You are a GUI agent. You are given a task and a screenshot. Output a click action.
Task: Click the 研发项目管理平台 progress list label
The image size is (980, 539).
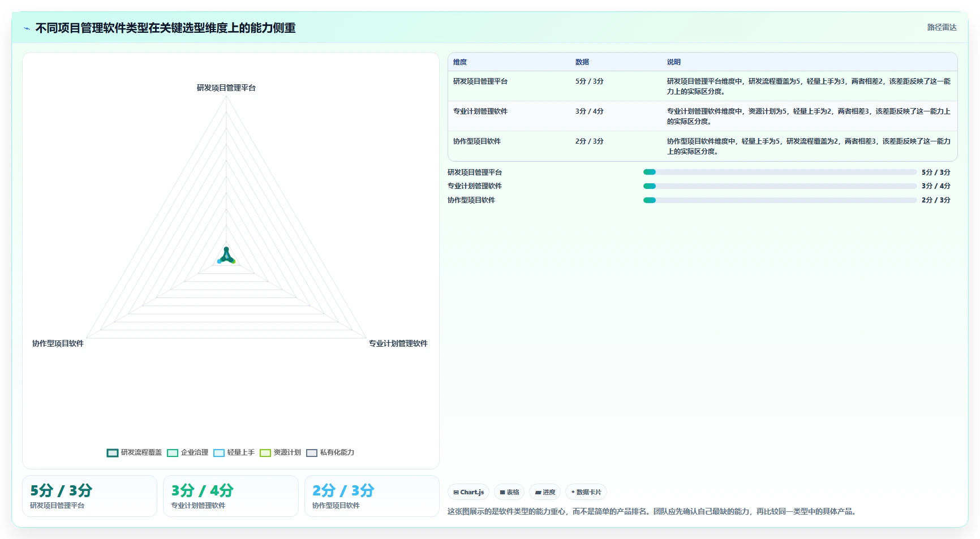pos(475,173)
